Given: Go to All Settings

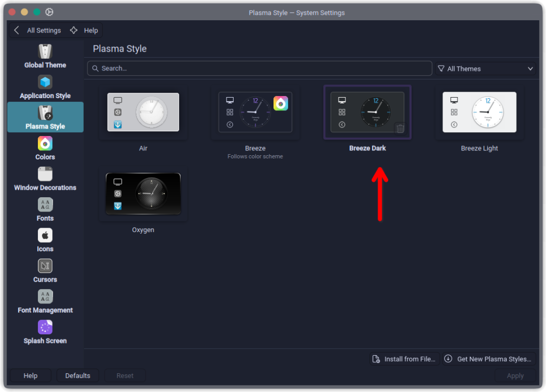Looking at the screenshot, I should [44, 30].
